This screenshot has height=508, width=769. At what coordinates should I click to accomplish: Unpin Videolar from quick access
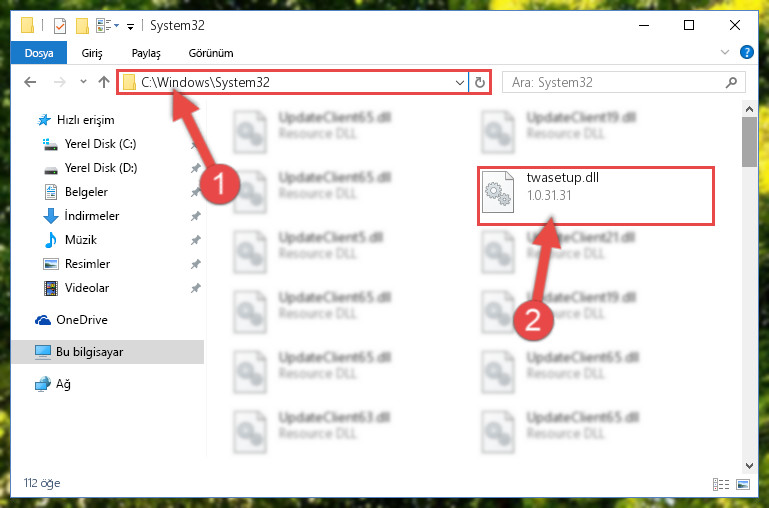(x=195, y=288)
